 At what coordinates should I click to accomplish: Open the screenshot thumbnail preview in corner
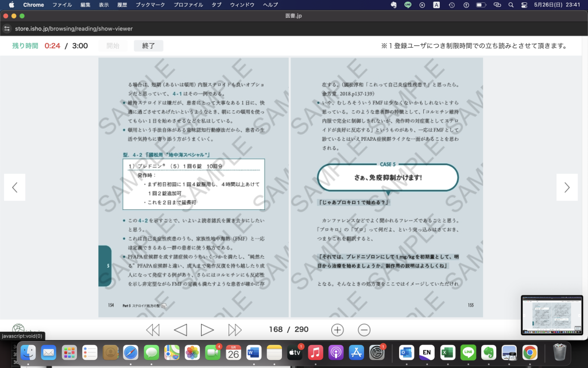pos(552,315)
